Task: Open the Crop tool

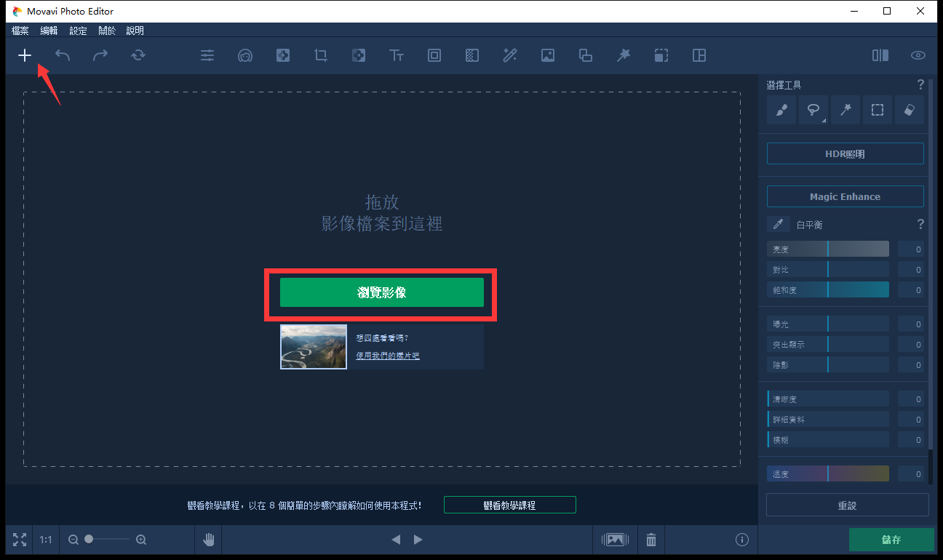Action: [321, 55]
